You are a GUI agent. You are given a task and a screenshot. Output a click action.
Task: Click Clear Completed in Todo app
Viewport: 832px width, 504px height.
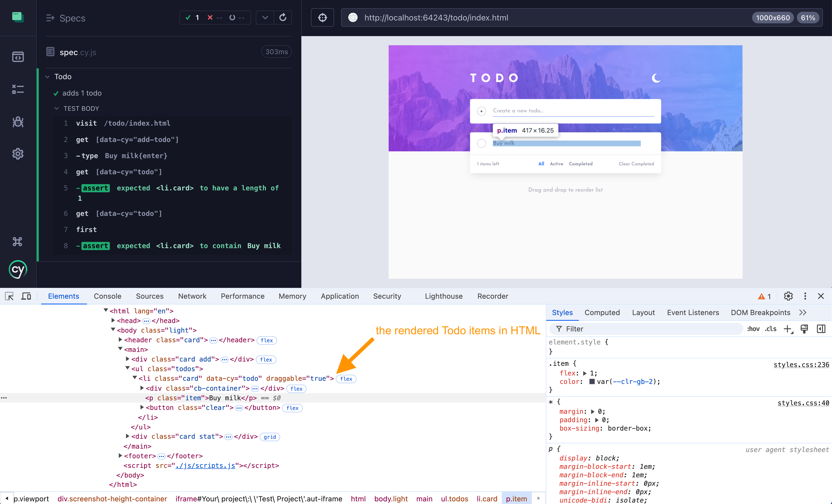[636, 164]
